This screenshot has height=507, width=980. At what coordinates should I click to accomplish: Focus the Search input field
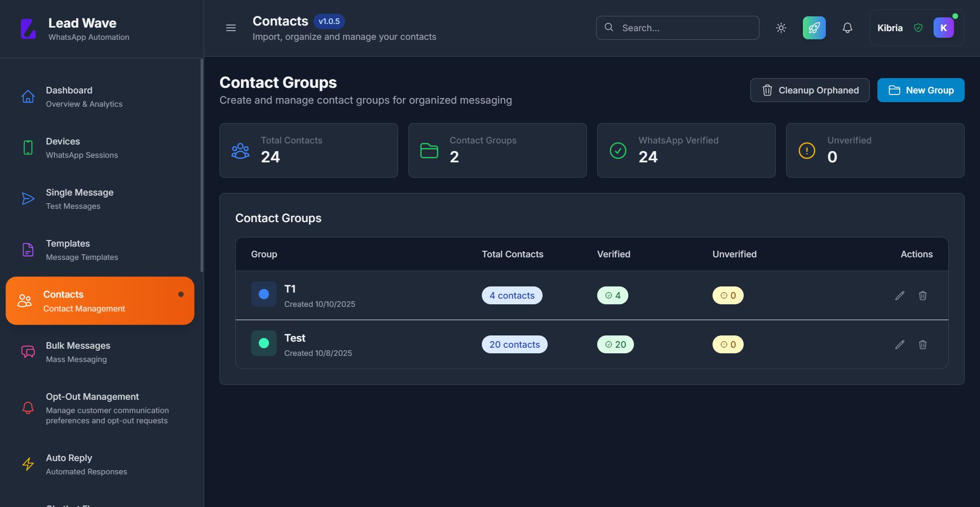[684, 28]
